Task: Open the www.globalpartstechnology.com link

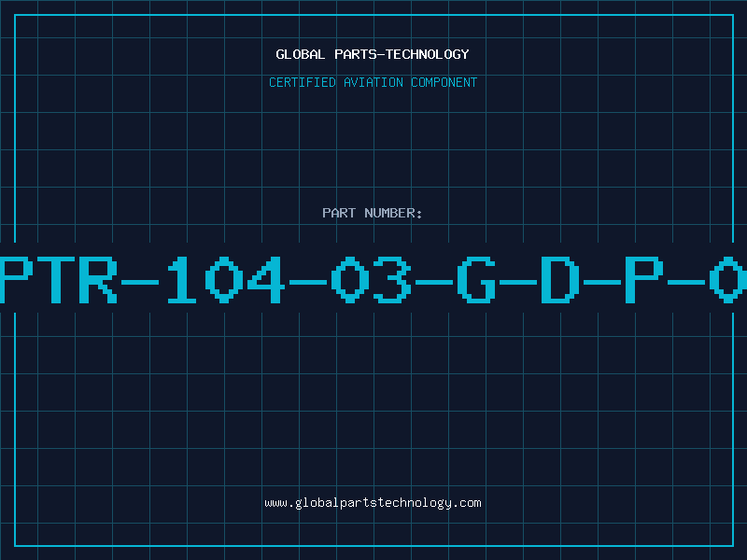Action: [373, 503]
